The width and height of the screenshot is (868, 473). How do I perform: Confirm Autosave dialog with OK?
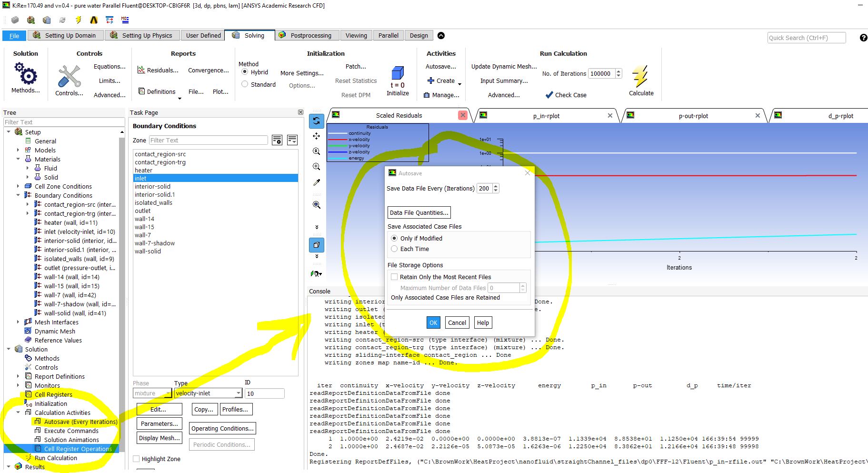[x=433, y=322]
